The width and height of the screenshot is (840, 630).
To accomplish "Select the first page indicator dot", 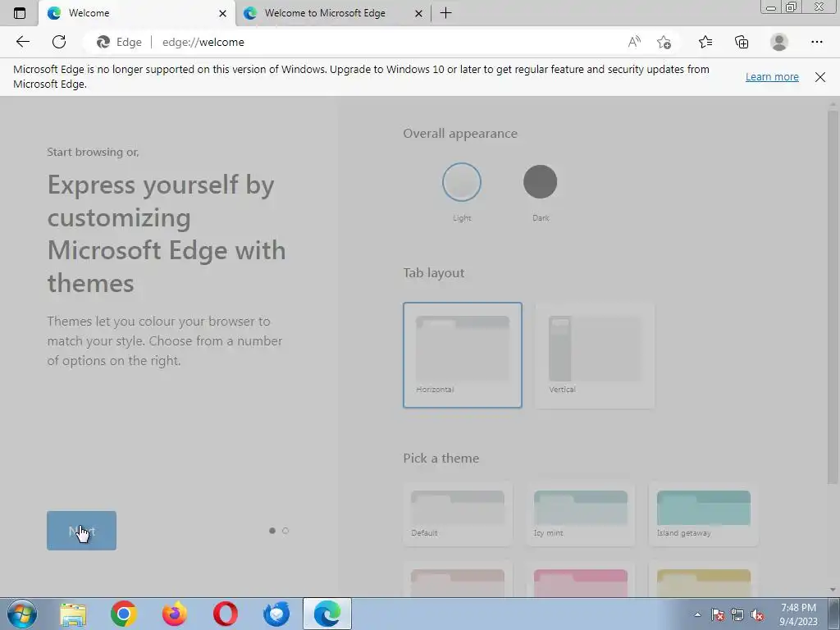I will coord(272,531).
